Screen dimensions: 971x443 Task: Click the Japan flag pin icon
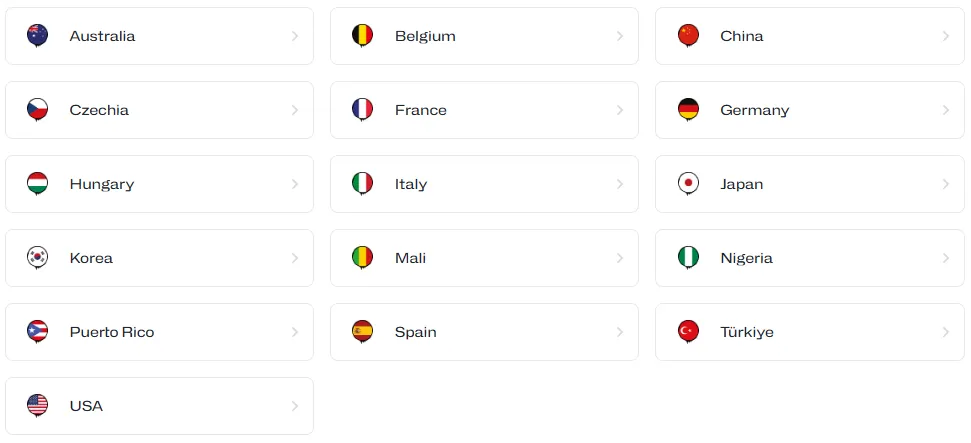pos(687,184)
